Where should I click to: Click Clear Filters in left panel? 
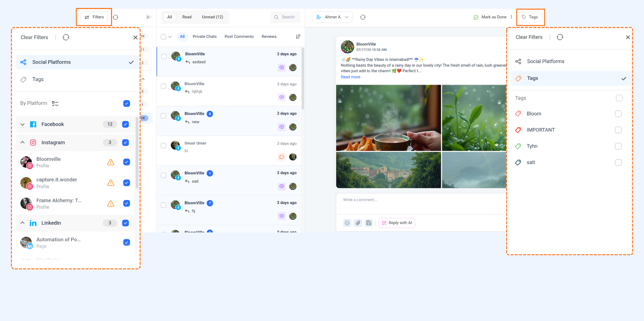click(x=34, y=37)
